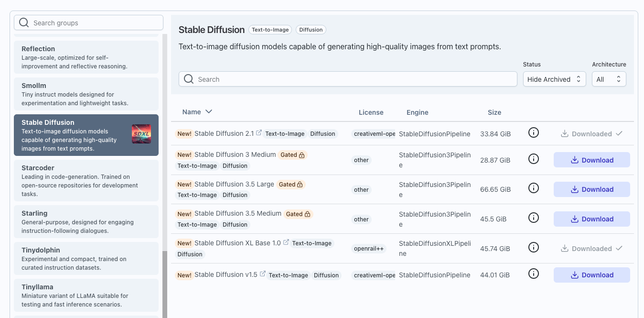This screenshot has height=318, width=644.
Task: Click info icon for Stable Diffusion 2.1
Action: [534, 133]
